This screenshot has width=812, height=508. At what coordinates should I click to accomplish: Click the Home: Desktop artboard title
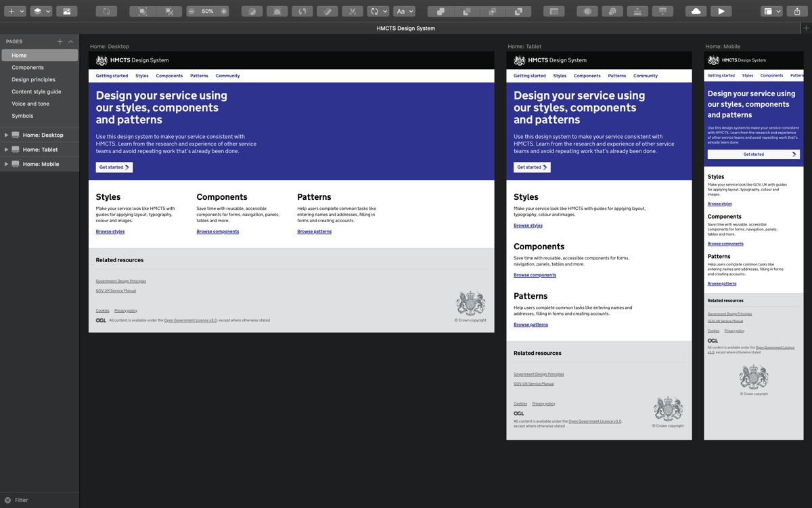109,47
